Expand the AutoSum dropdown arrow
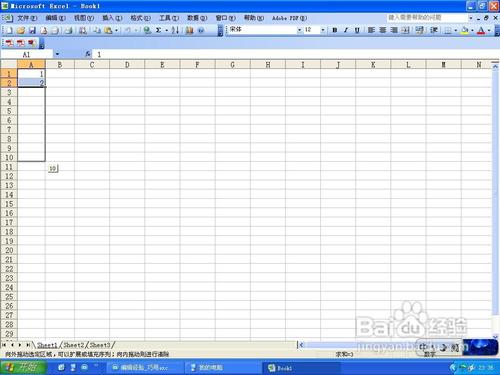Image resolution: width=500 pixels, height=375 pixels. click(x=166, y=31)
